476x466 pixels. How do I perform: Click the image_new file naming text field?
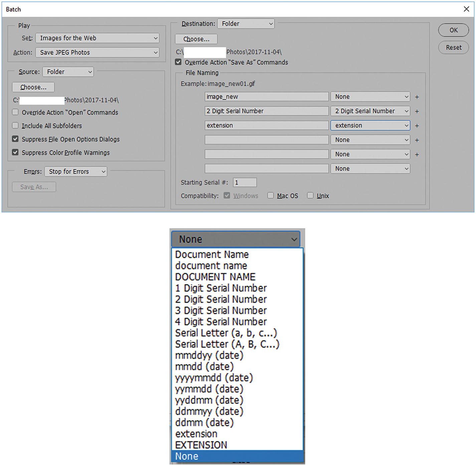click(267, 97)
